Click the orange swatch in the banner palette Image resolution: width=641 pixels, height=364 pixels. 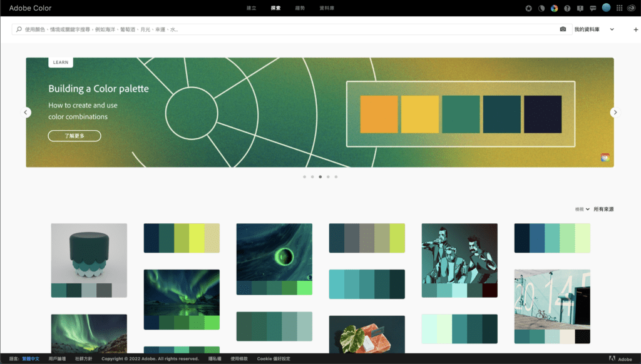pos(378,113)
